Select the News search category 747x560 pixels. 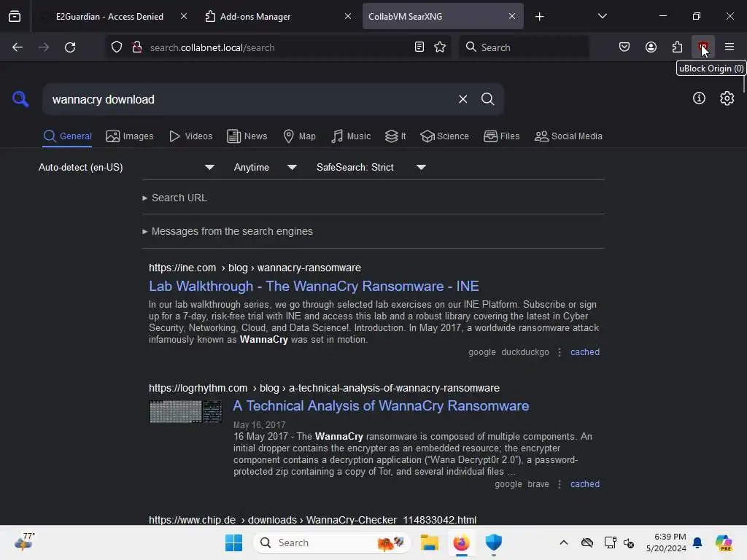click(x=247, y=136)
